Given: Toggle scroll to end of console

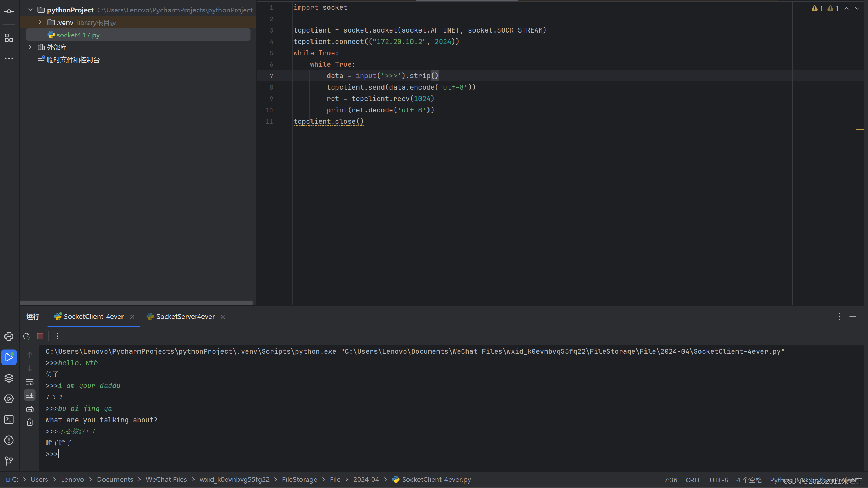Looking at the screenshot, I should click(30, 395).
